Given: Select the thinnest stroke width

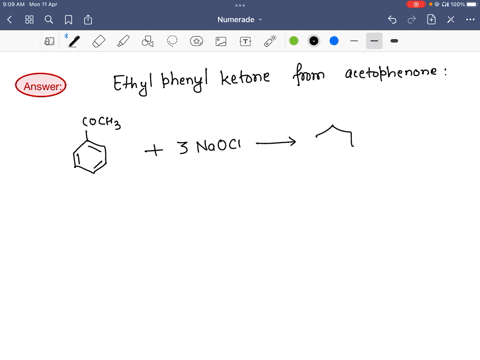Looking at the screenshot, I should [x=354, y=41].
